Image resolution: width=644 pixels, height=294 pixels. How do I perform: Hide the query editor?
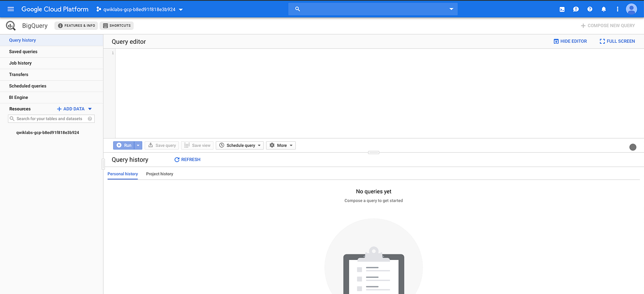click(570, 41)
